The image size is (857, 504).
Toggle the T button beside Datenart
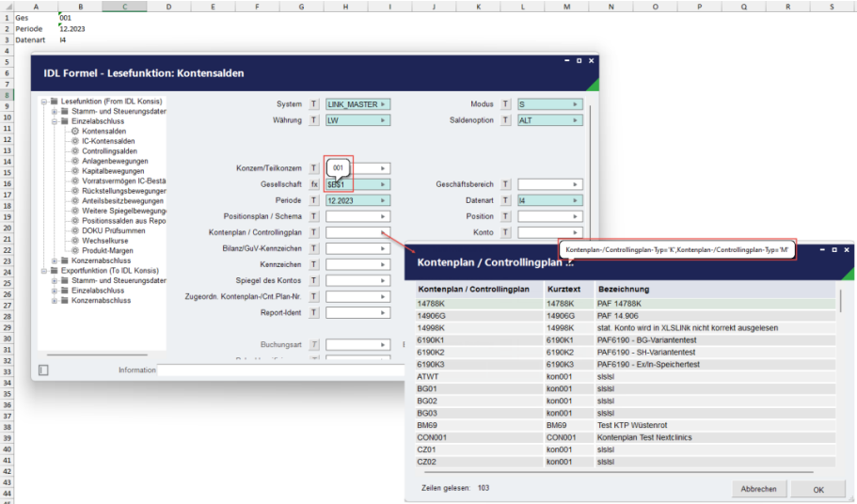[x=505, y=200]
